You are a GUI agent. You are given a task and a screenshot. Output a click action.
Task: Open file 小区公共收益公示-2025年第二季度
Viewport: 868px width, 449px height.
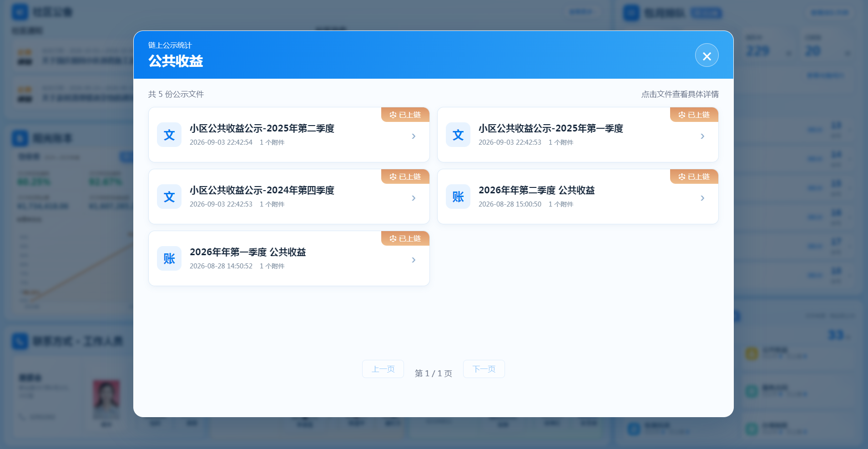tap(289, 135)
